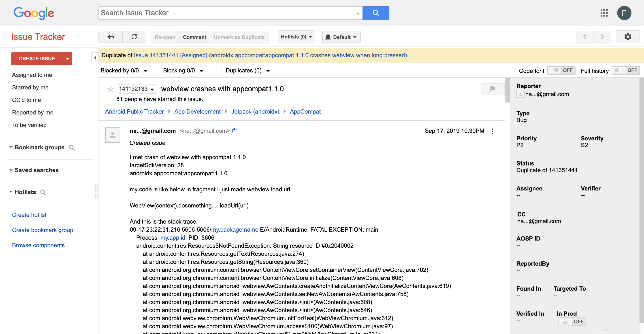Toggle Code font switch
Viewport: 644px width, 334px height.
click(561, 70)
